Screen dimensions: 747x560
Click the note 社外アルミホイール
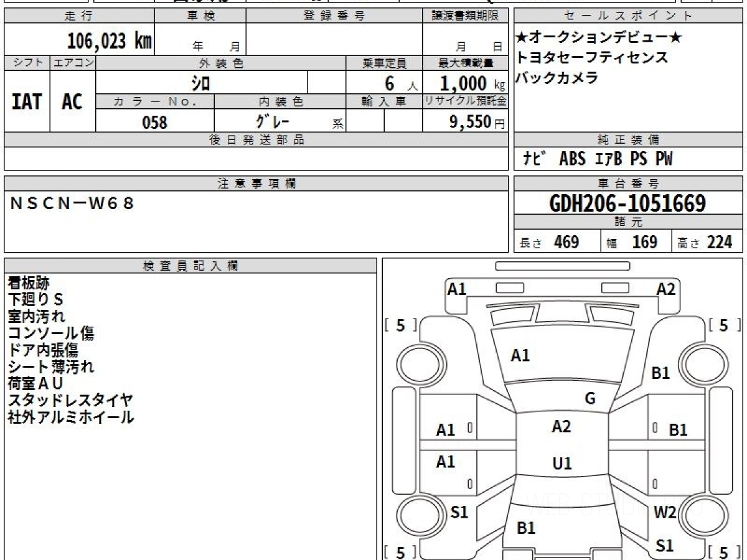click(x=70, y=417)
